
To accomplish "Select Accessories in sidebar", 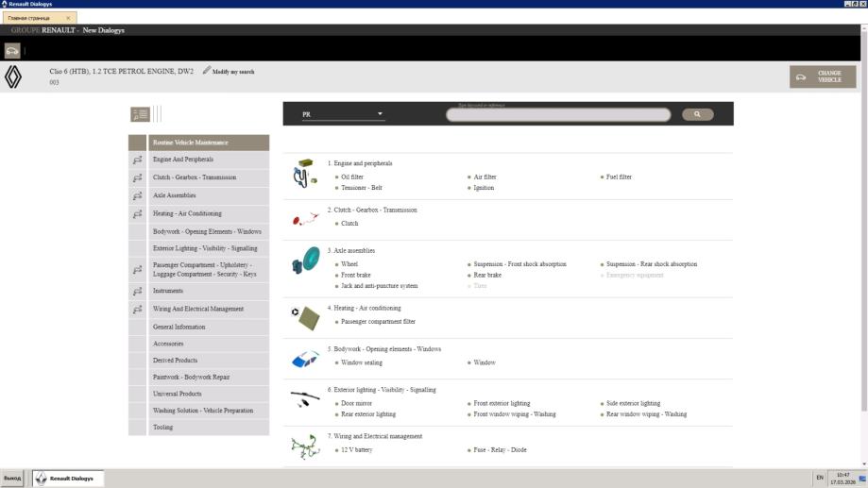I will [x=209, y=344].
